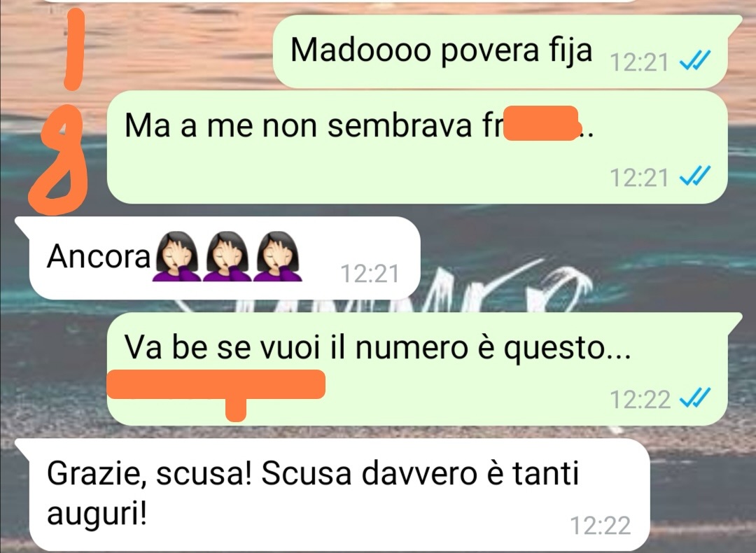Tap the middle facepalm emoji
This screenshot has height=553, width=756.
[227, 256]
